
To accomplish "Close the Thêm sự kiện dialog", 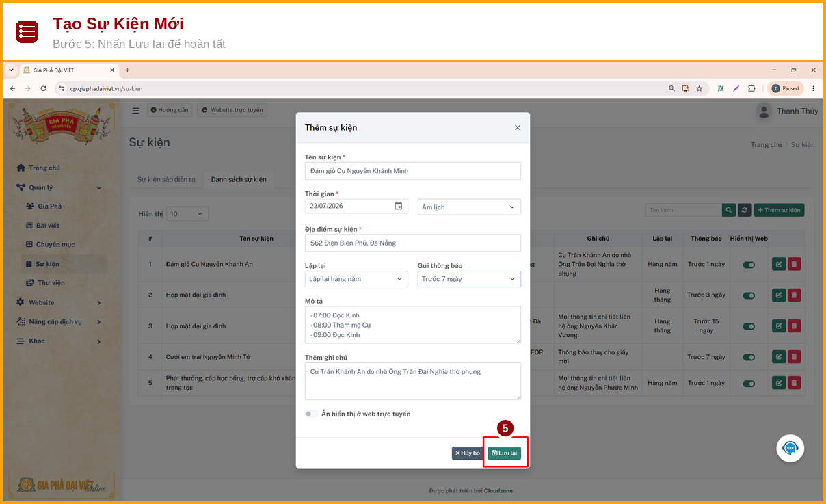I will coord(518,128).
